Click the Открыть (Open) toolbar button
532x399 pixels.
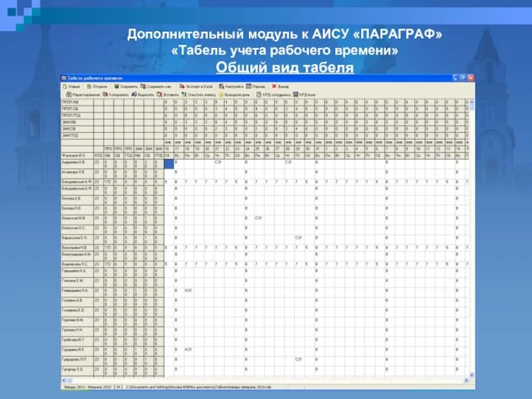click(x=97, y=86)
